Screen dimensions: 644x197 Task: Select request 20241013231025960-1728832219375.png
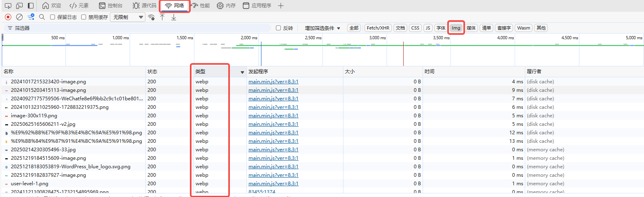coord(59,107)
